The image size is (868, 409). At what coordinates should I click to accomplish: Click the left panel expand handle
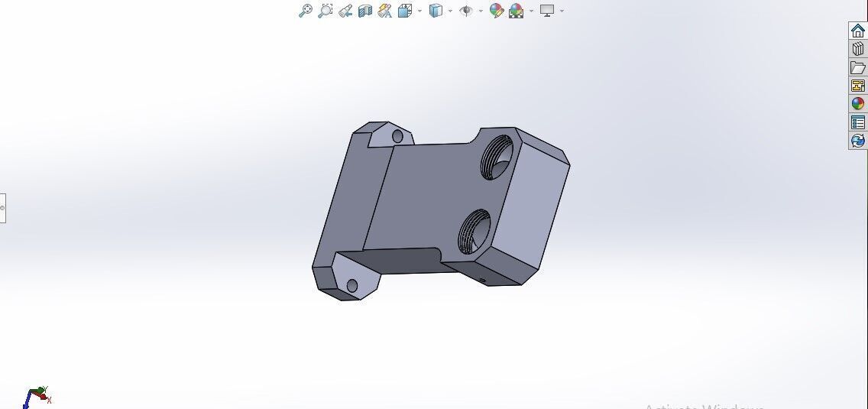click(x=3, y=208)
